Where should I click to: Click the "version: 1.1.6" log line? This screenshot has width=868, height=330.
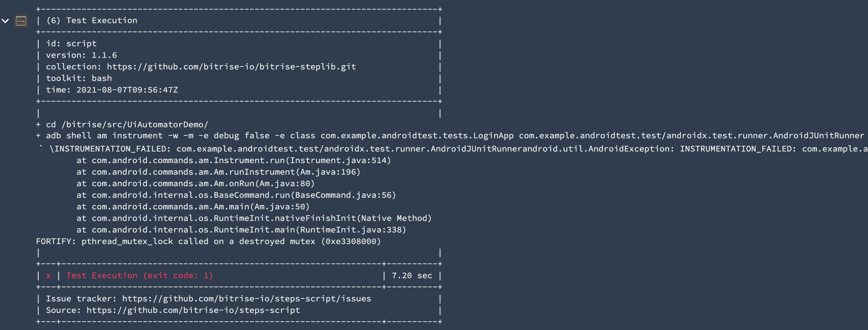coord(81,55)
